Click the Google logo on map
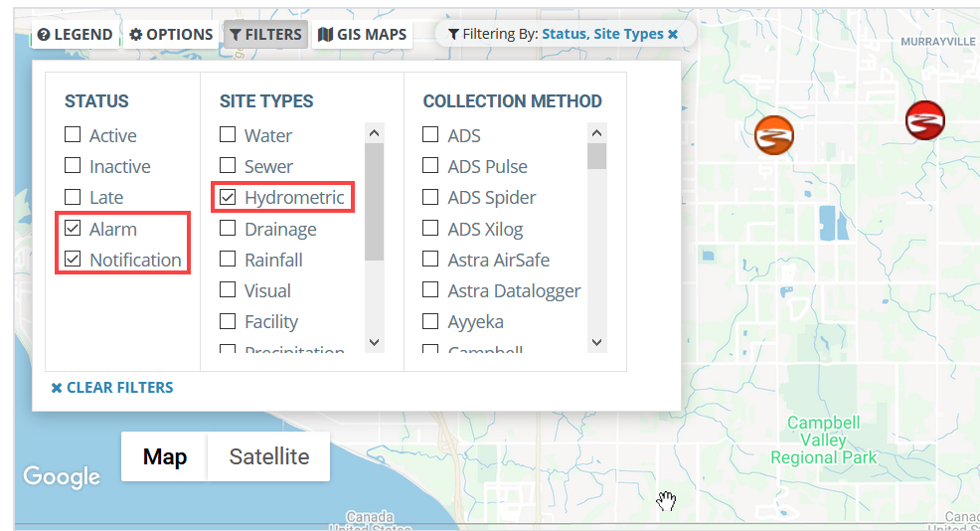980x531 pixels. (x=62, y=476)
